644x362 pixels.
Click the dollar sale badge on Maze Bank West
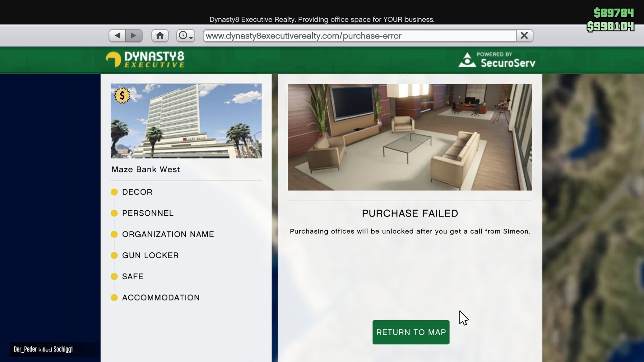click(x=122, y=95)
